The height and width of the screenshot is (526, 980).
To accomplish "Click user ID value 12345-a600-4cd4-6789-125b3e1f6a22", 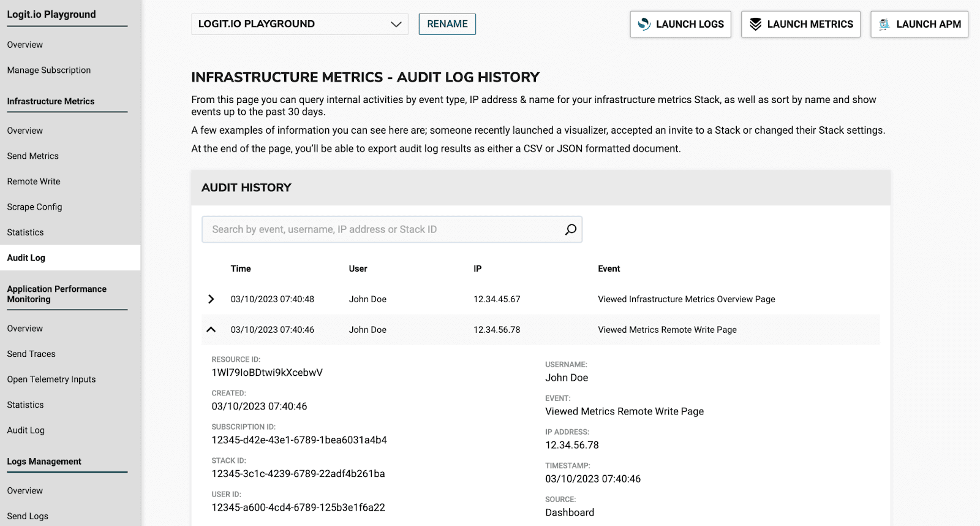I will point(298,507).
